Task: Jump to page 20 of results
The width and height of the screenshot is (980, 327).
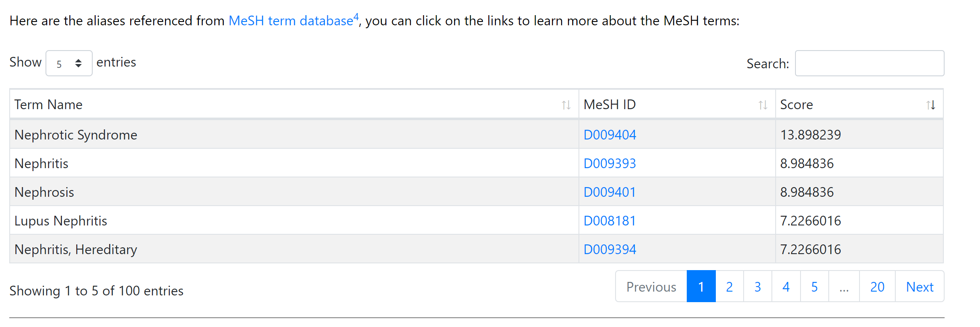Action: click(877, 287)
